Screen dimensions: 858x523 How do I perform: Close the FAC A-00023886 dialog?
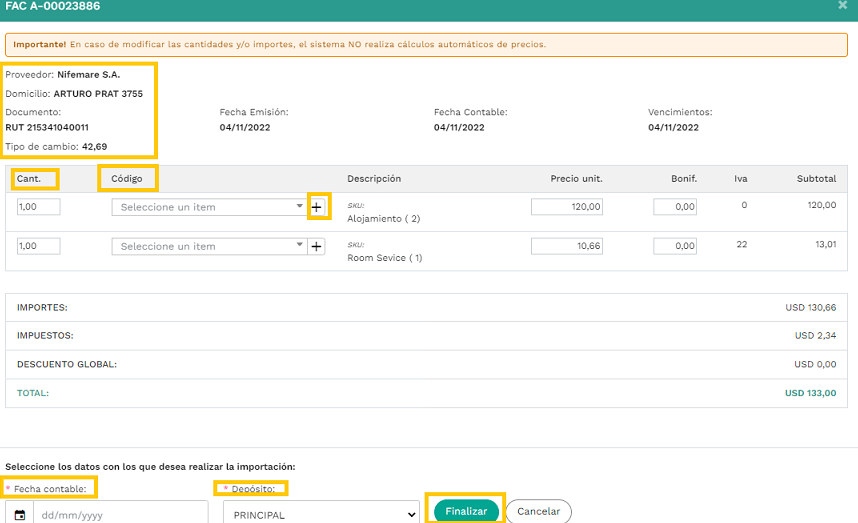coord(843,5)
